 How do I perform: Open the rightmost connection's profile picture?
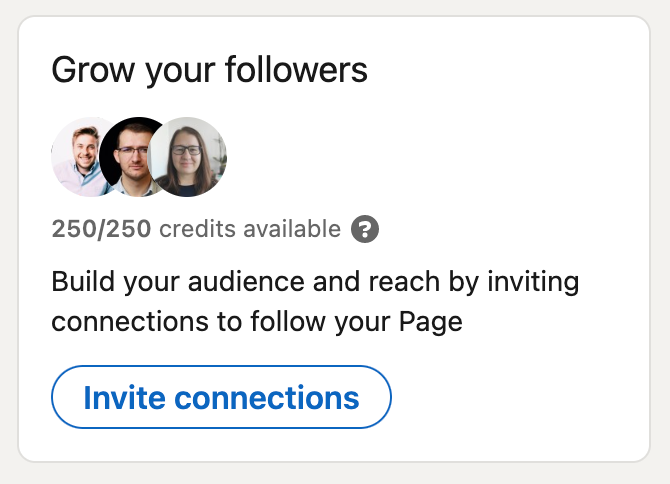187,157
